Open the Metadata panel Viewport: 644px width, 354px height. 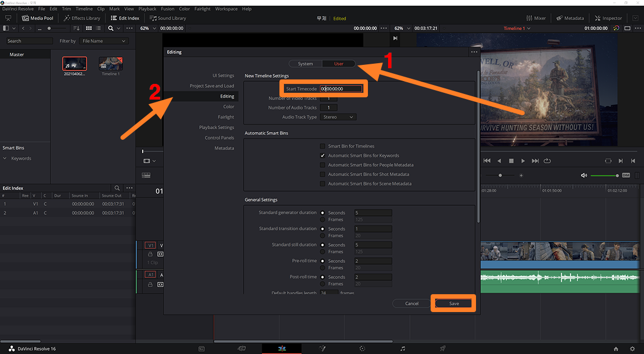click(x=570, y=18)
